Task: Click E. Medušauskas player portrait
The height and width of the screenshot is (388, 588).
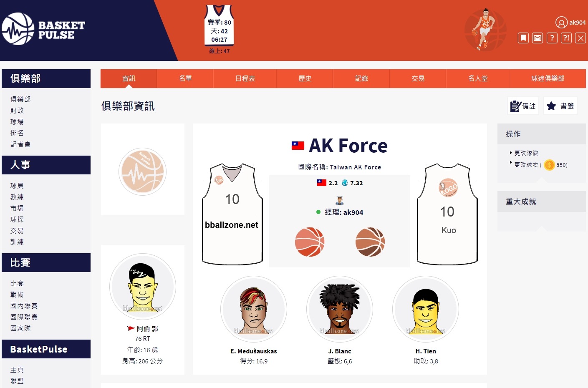Action: pos(254,309)
